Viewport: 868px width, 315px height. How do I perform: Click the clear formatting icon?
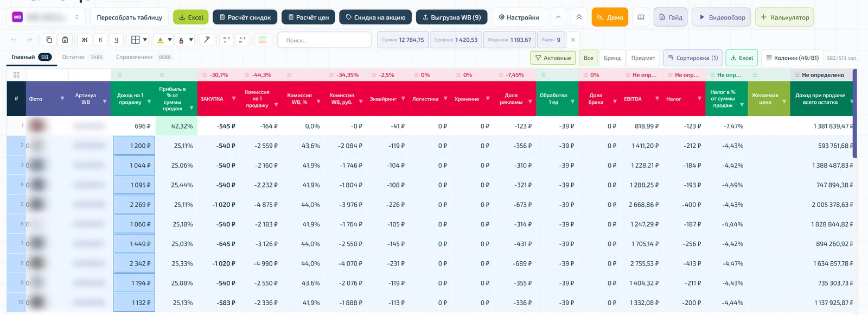click(x=206, y=40)
